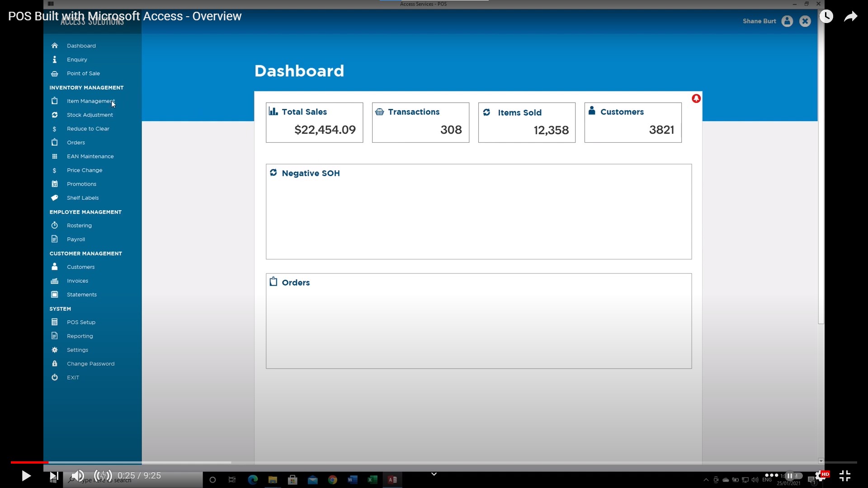The image size is (868, 488).
Task: Click the Reporting document icon
Action: click(x=55, y=336)
